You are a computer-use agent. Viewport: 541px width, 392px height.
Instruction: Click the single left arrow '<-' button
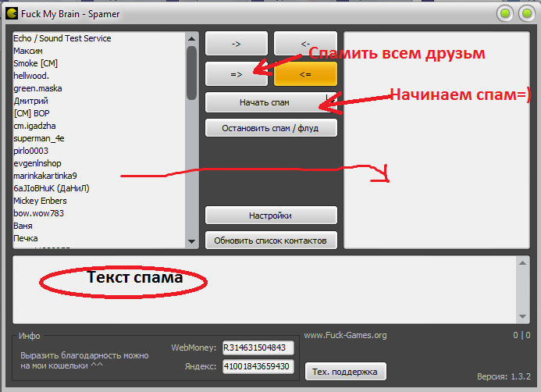pyautogui.click(x=305, y=44)
